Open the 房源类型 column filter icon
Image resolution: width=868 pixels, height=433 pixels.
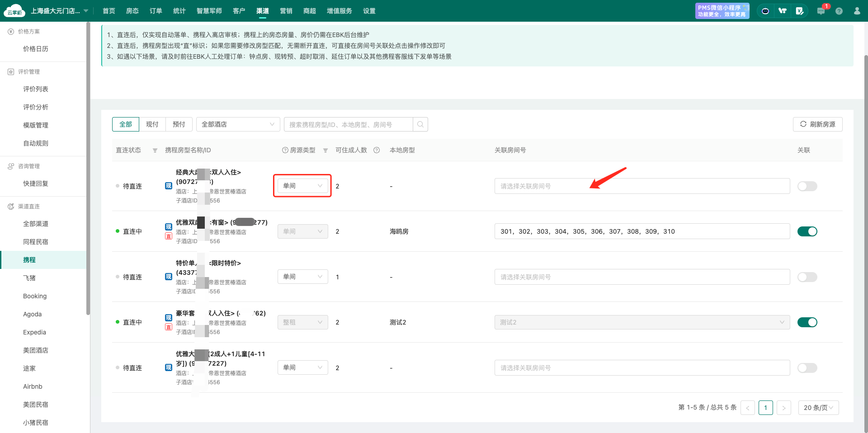pos(325,151)
